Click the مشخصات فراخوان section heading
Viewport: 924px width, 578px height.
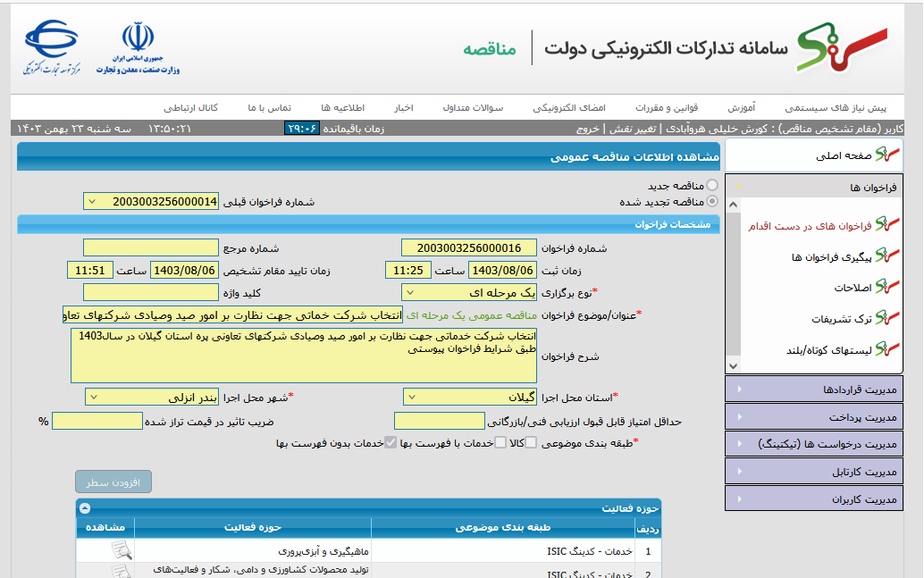point(672,224)
